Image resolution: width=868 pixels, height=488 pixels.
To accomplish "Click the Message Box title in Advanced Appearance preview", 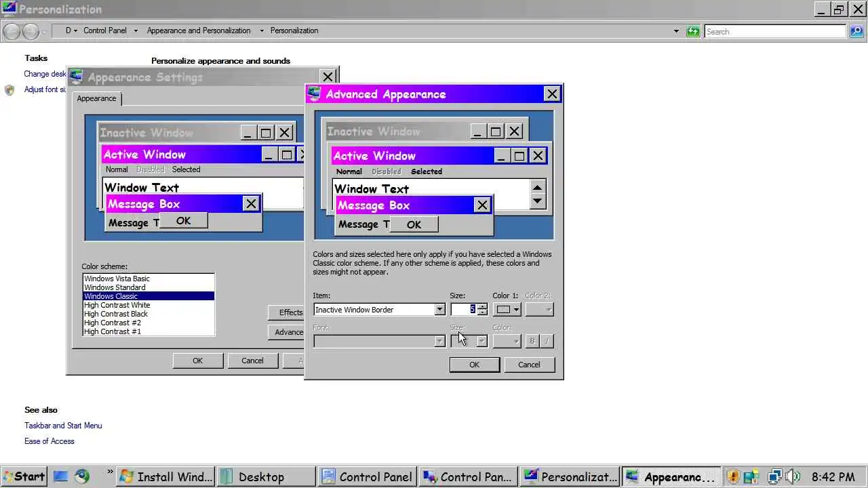I will click(x=374, y=205).
